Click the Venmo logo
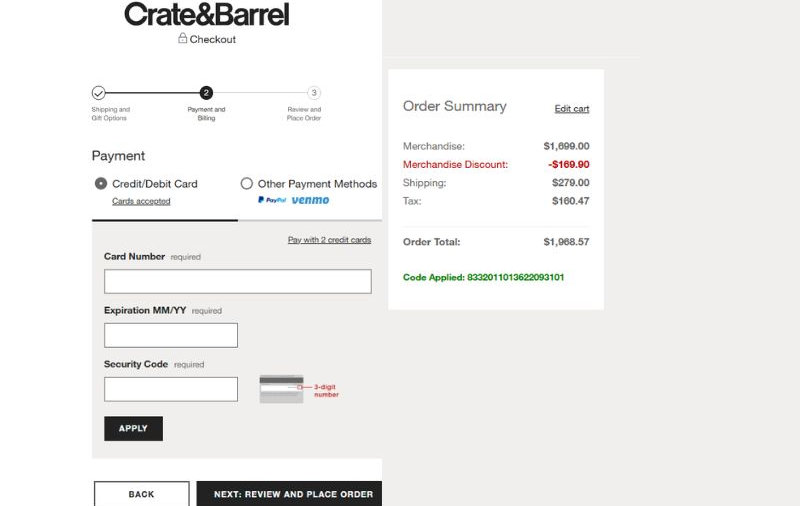800x506 pixels. pos(310,200)
